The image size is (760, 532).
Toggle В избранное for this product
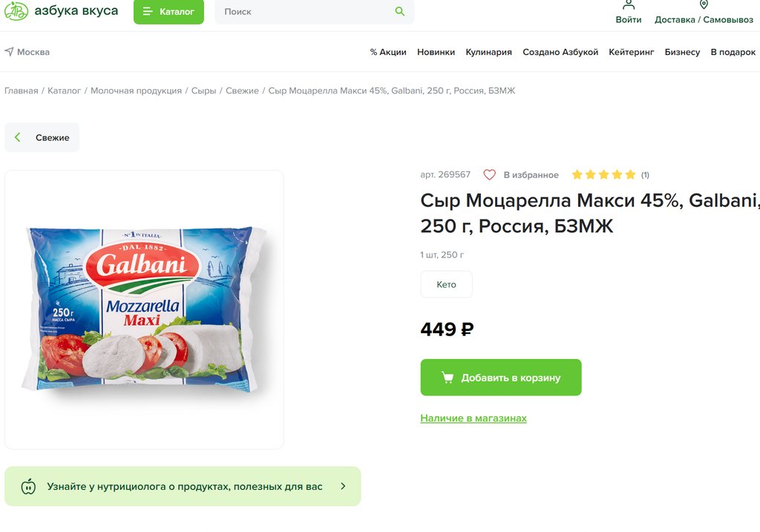coord(531,175)
